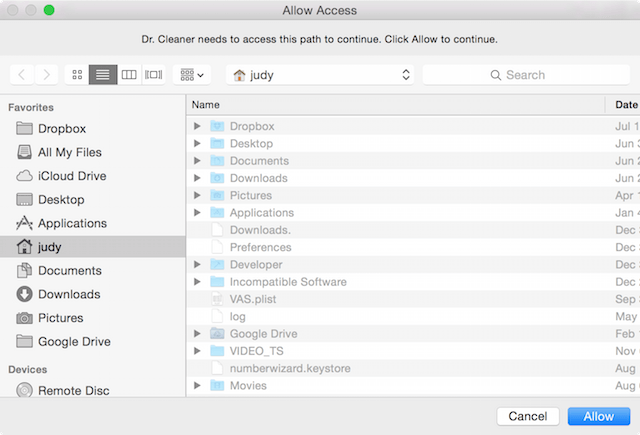Viewport: 640px width, 435px height.
Task: Select Downloads in the Favorites sidebar
Action: [93, 294]
